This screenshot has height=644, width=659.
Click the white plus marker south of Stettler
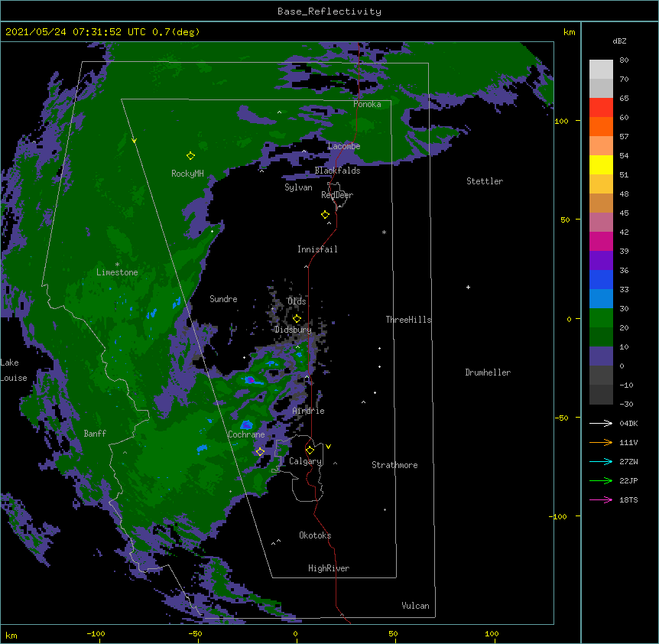coord(468,287)
